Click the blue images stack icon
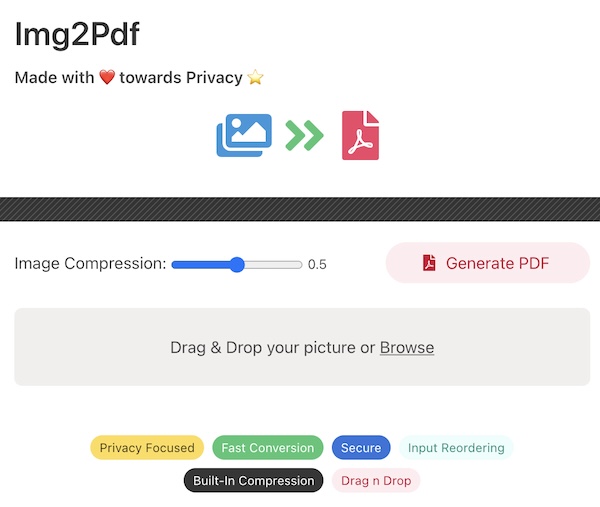 click(245, 135)
